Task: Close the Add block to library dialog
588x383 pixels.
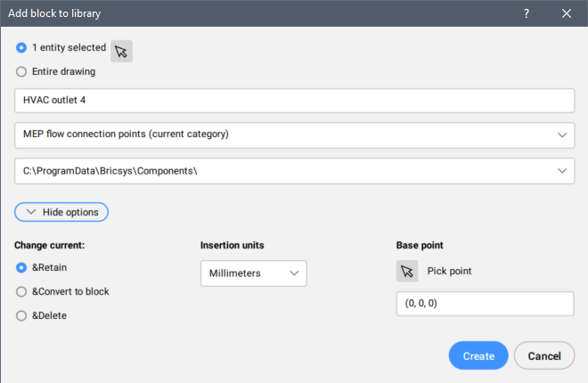Action: [x=567, y=13]
